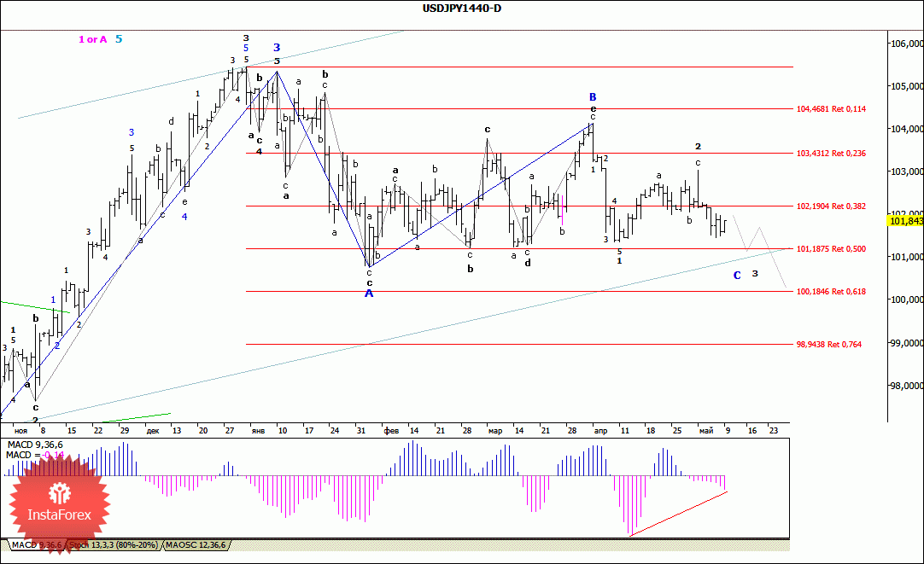Switch to the MACD 9,36,6 tab
The height and width of the screenshot is (564, 924).
(37, 545)
